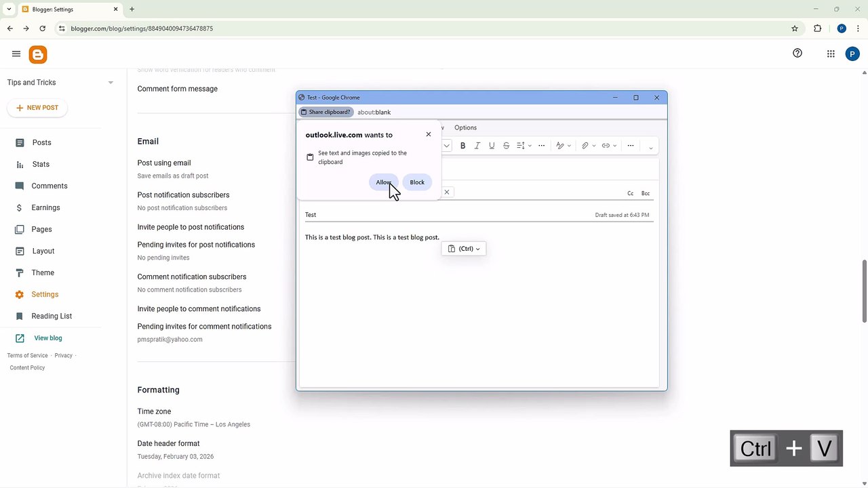Image resolution: width=868 pixels, height=488 pixels.
Task: Expand the link dropdown arrow
Action: click(x=615, y=146)
